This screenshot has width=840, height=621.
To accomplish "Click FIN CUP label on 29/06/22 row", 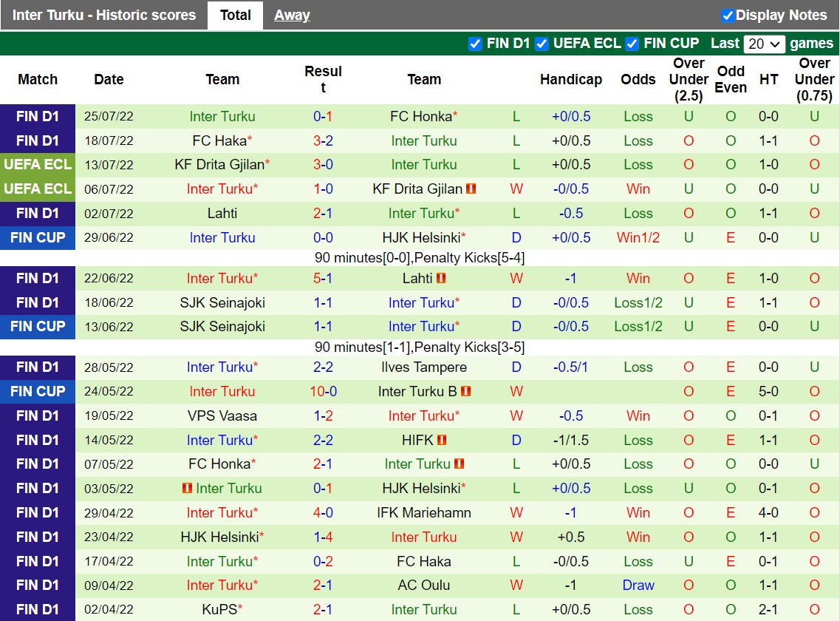I will coord(38,237).
